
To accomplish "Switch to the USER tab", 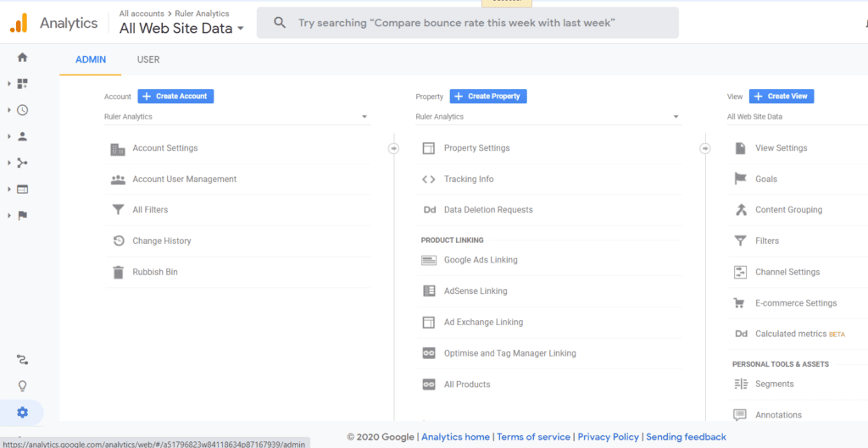I will point(148,60).
